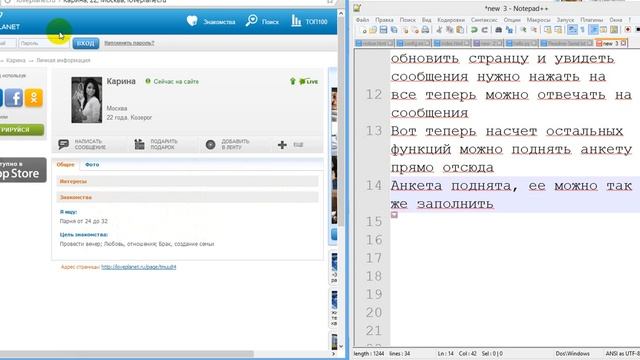The image size is (640, 360).
Task: Toggle the Word Wrap toolbar button
Action: [572, 30]
